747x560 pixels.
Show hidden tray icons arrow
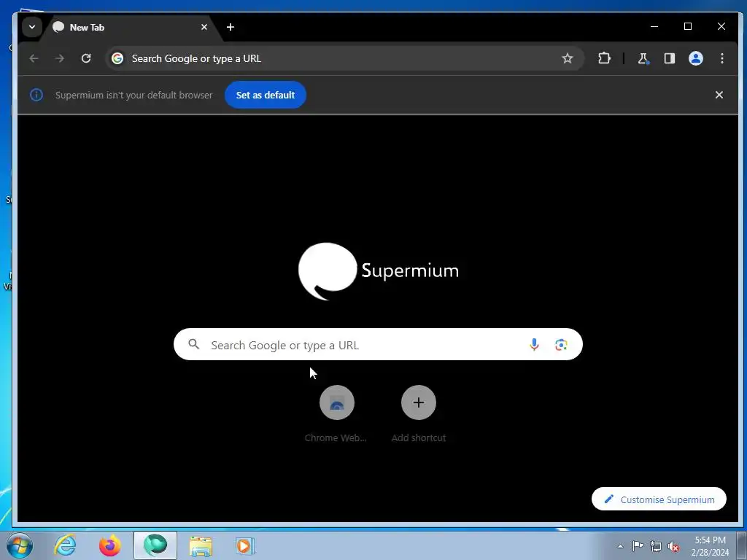pos(620,546)
